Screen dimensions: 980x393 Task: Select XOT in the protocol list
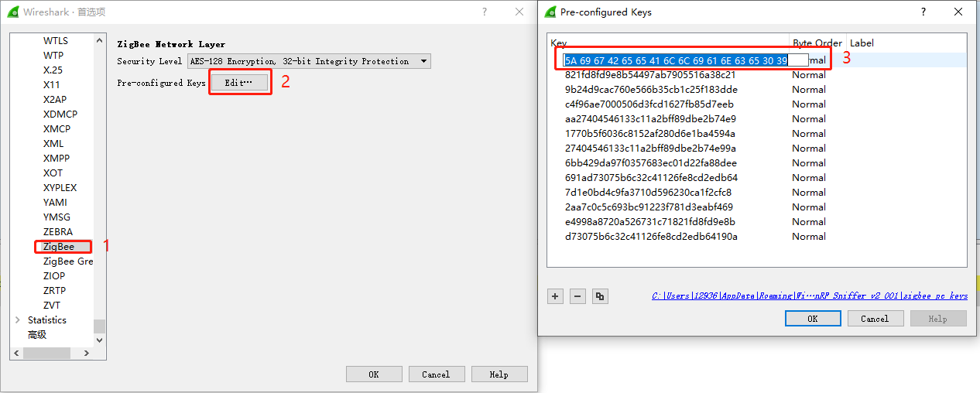pos(53,173)
